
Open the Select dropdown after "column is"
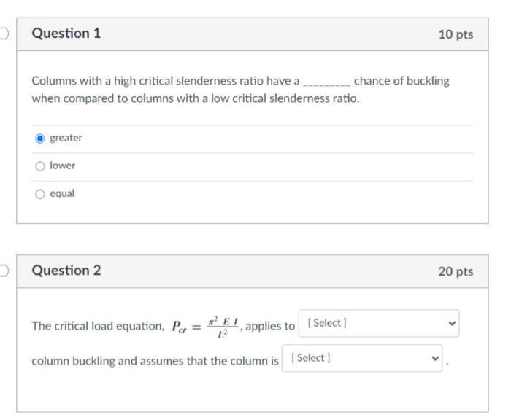(x=362, y=358)
